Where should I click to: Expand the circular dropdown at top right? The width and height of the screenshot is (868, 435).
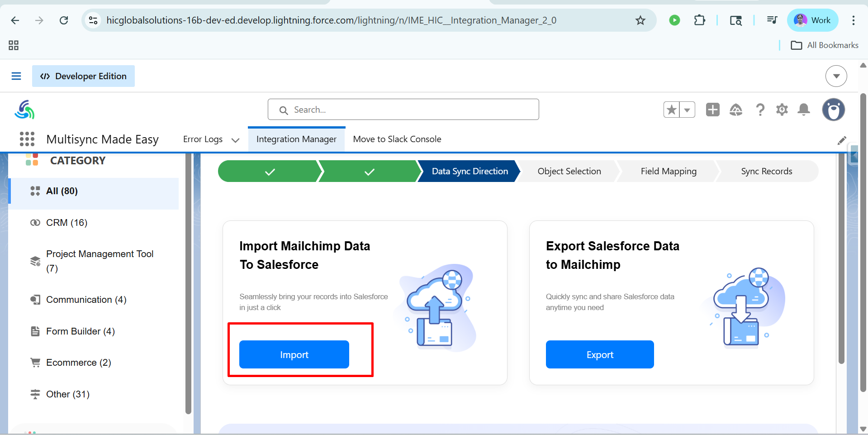coord(836,76)
